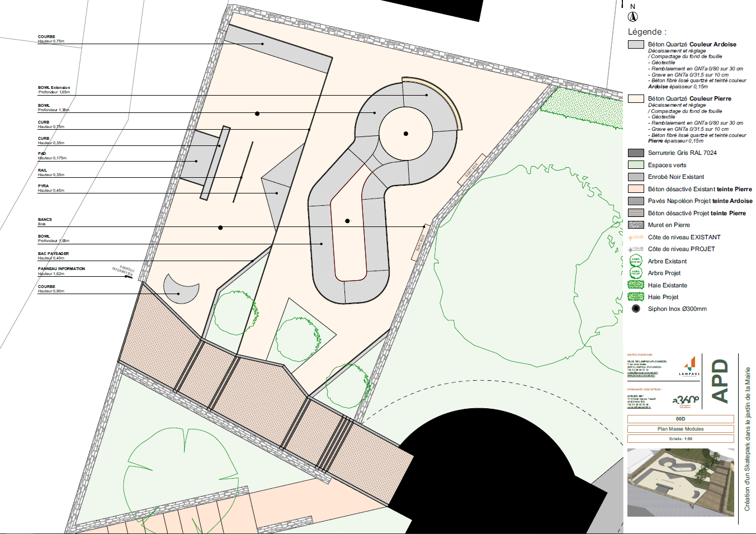Click the a360° green atelier logo
The height and width of the screenshot is (534, 756).
coord(686,401)
